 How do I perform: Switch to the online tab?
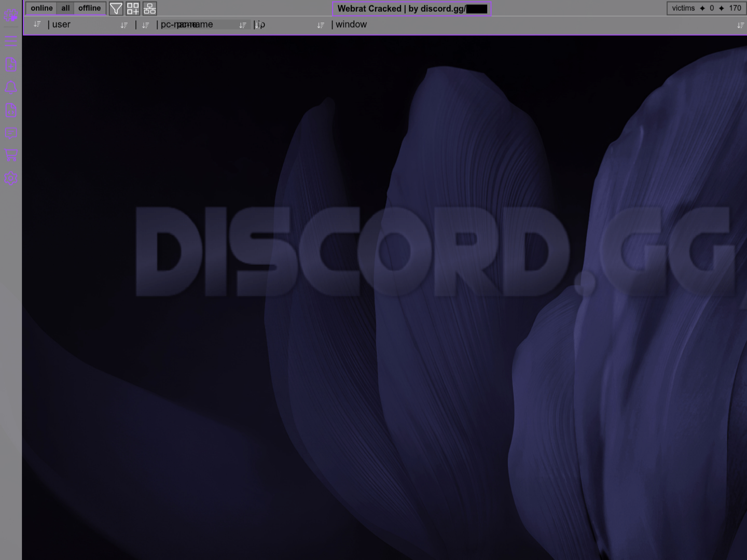tap(41, 8)
